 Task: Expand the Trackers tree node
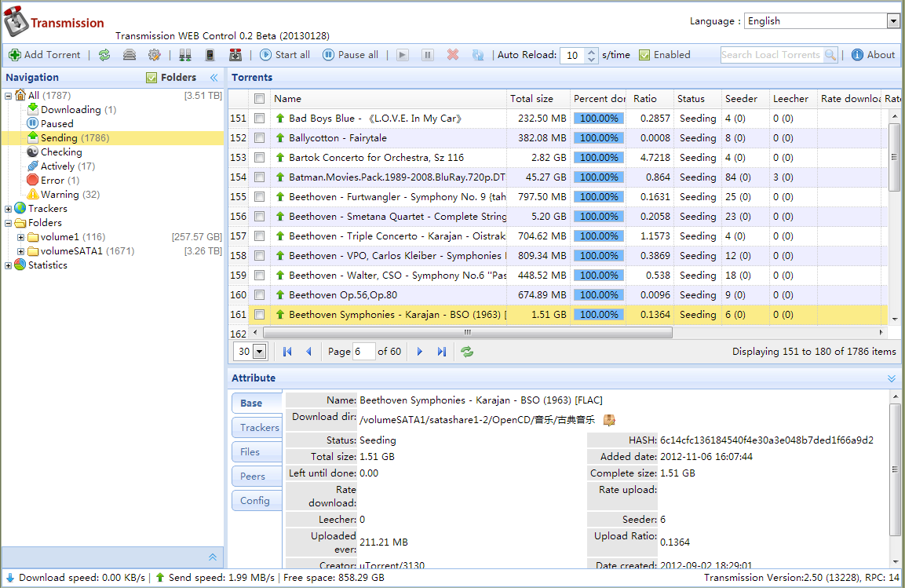8,209
